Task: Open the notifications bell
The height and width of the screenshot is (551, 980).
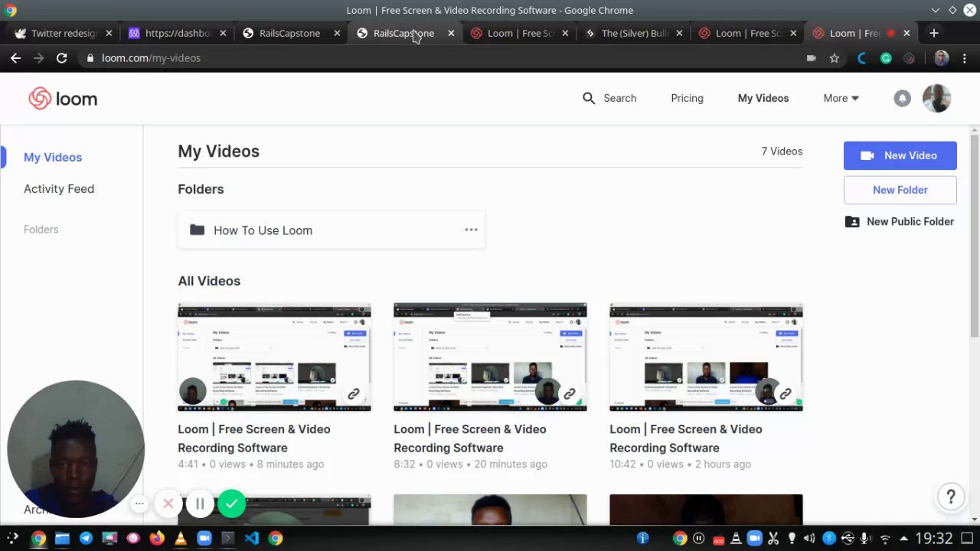Action: tap(902, 98)
